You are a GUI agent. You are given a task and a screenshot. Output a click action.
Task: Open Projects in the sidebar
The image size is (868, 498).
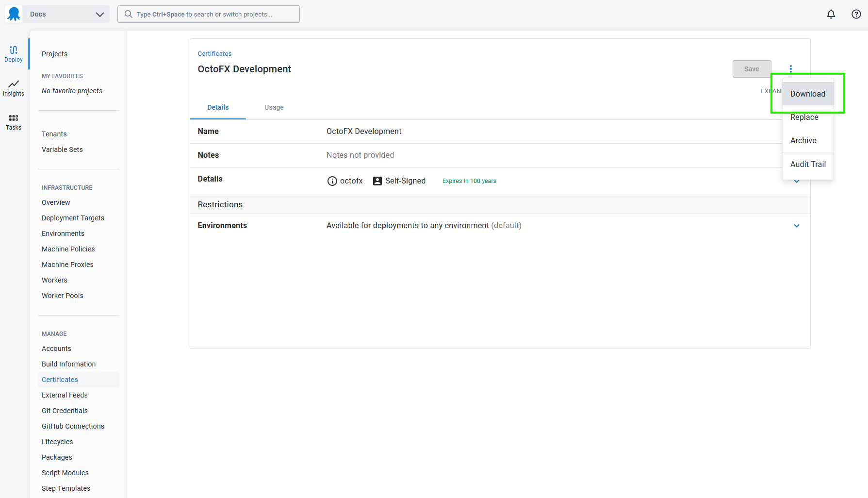[54, 54]
